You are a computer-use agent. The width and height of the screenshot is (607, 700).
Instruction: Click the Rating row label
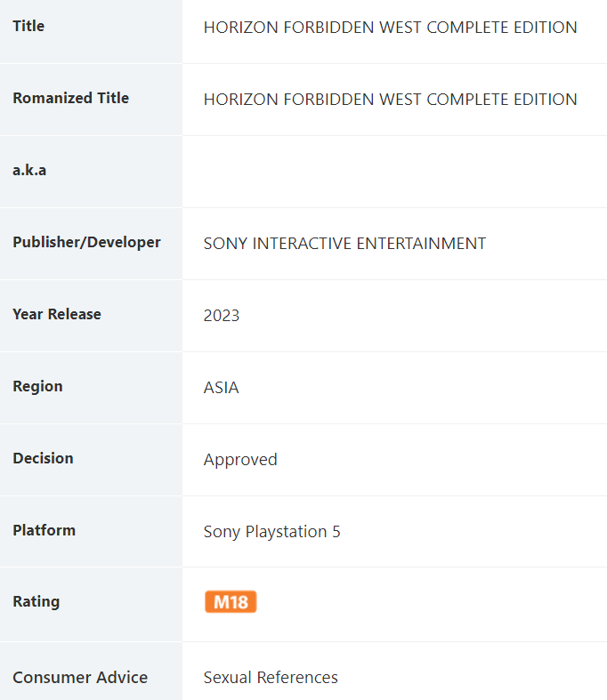(36, 601)
